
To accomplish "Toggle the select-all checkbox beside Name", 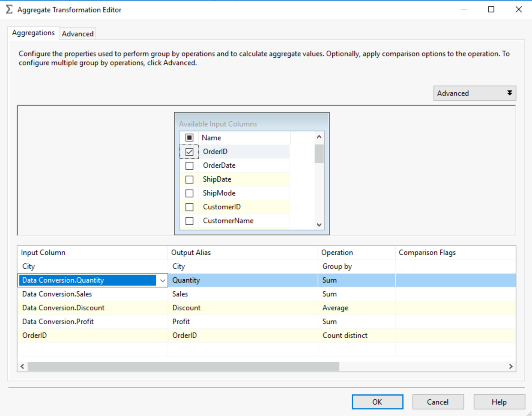I will (x=189, y=138).
